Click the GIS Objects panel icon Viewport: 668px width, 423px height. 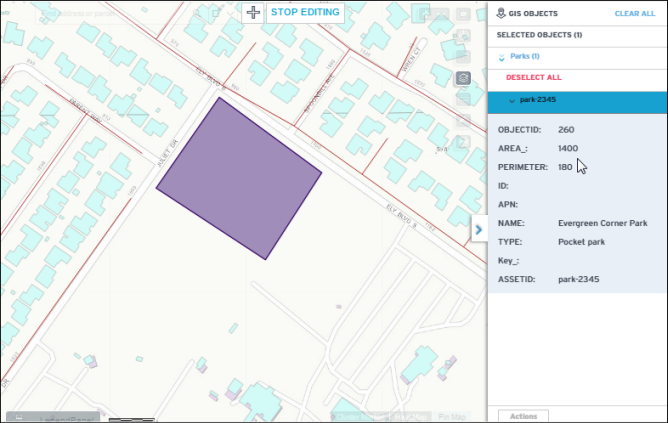point(501,13)
